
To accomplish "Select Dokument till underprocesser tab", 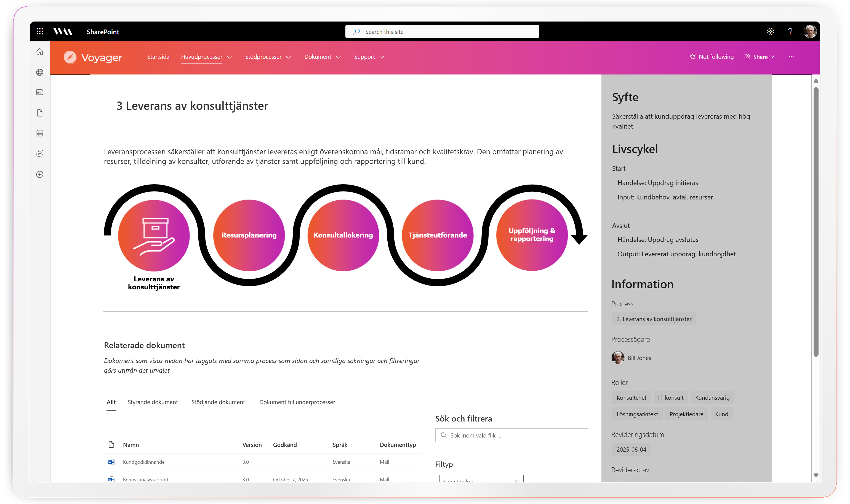I will click(x=297, y=402).
